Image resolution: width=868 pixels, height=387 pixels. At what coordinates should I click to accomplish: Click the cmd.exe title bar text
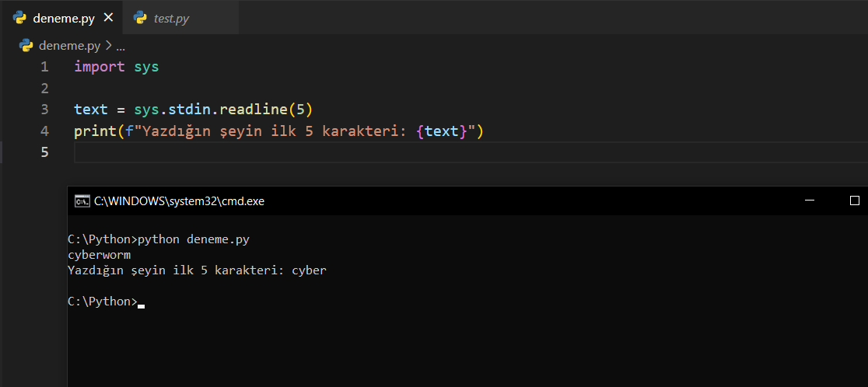[x=179, y=201]
